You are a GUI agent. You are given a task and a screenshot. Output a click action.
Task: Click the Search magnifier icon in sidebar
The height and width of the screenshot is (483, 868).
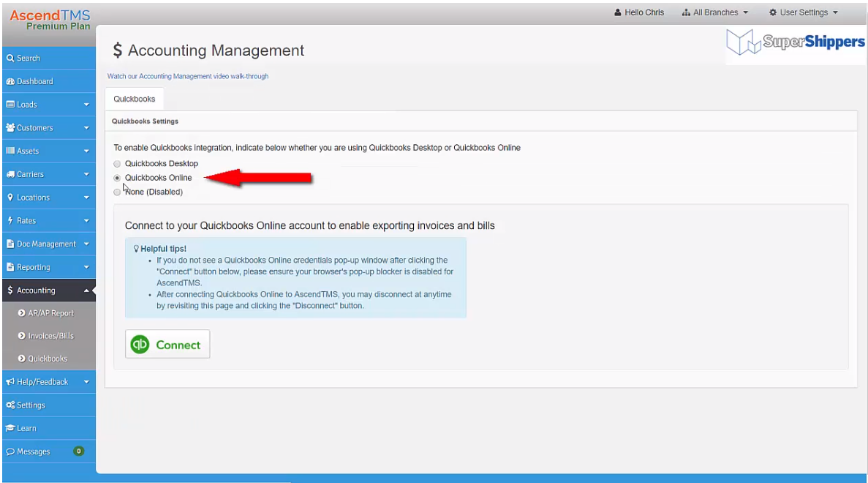click(x=10, y=58)
